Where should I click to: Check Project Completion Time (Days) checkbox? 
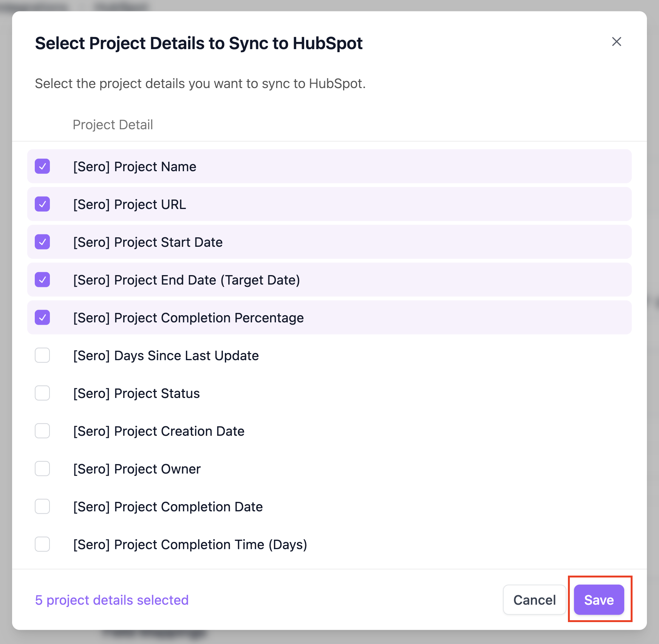tap(42, 544)
